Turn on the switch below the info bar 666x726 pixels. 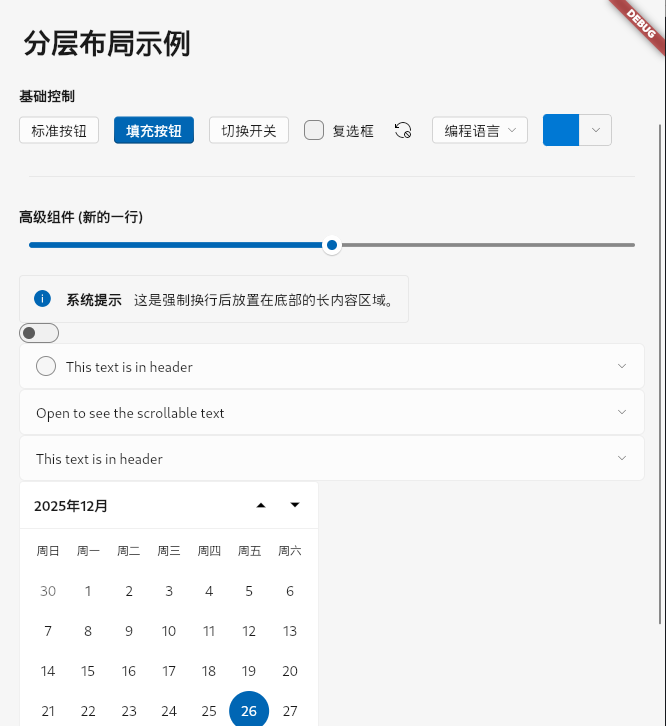(39, 333)
